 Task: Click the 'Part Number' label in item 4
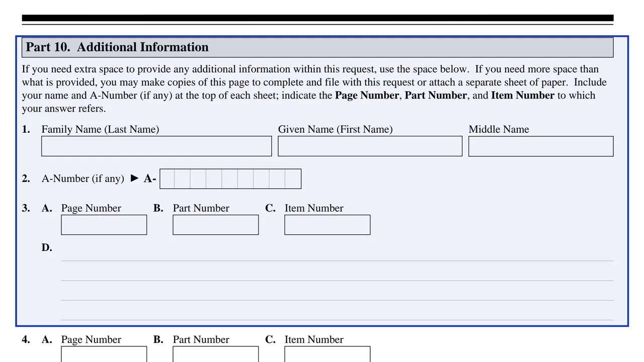(201, 339)
